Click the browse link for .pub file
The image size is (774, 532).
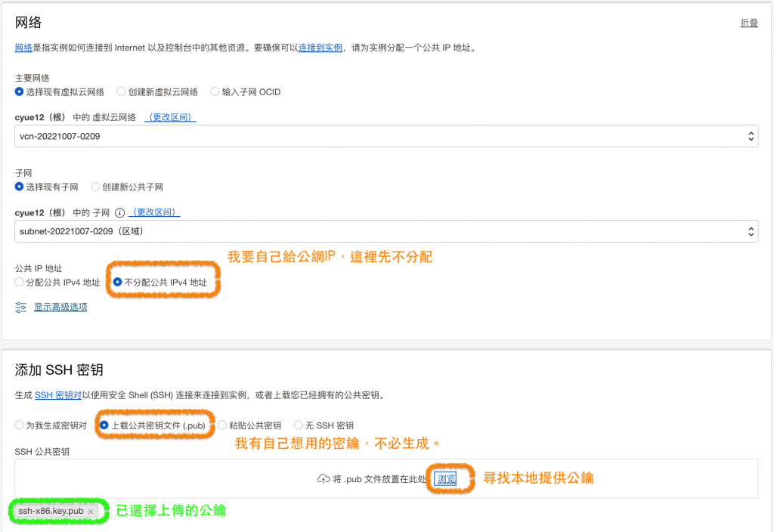tap(447, 479)
